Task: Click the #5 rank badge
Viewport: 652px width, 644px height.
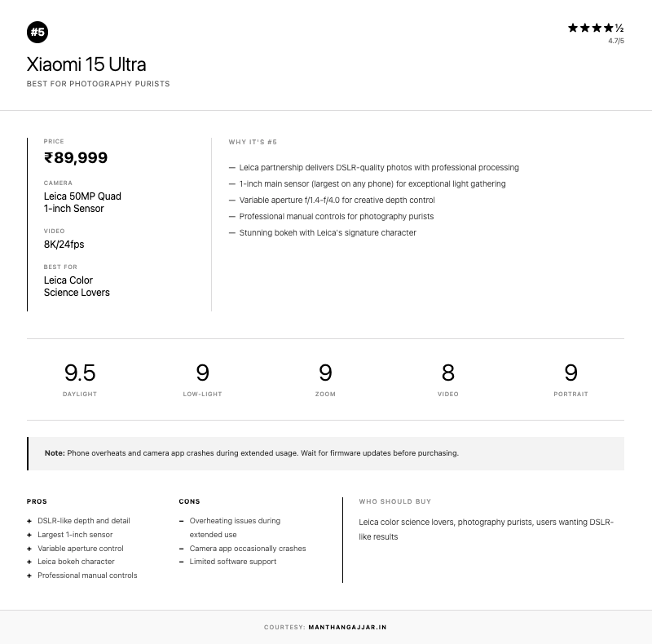Action: pyautogui.click(x=37, y=32)
